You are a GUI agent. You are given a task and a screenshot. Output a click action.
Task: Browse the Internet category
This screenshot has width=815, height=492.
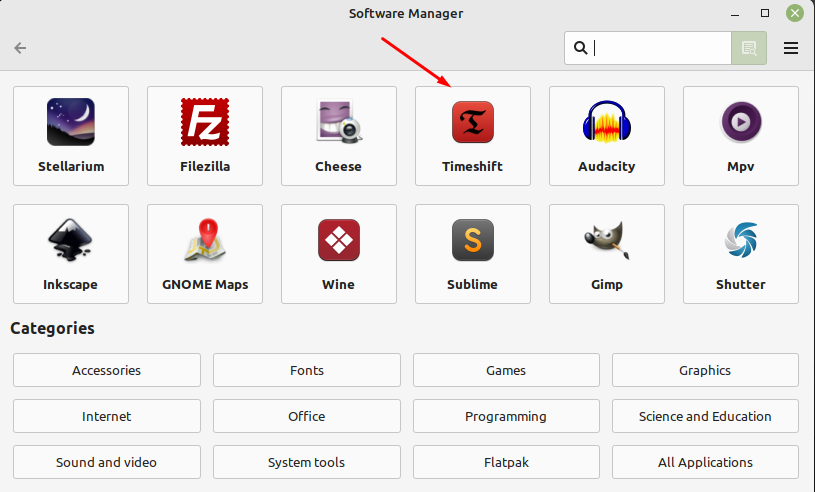(x=107, y=416)
